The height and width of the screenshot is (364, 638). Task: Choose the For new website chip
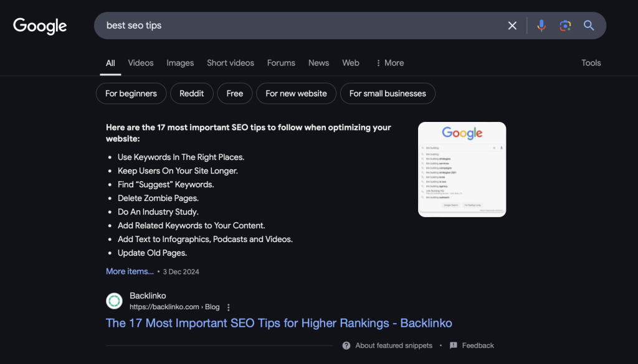[296, 93]
